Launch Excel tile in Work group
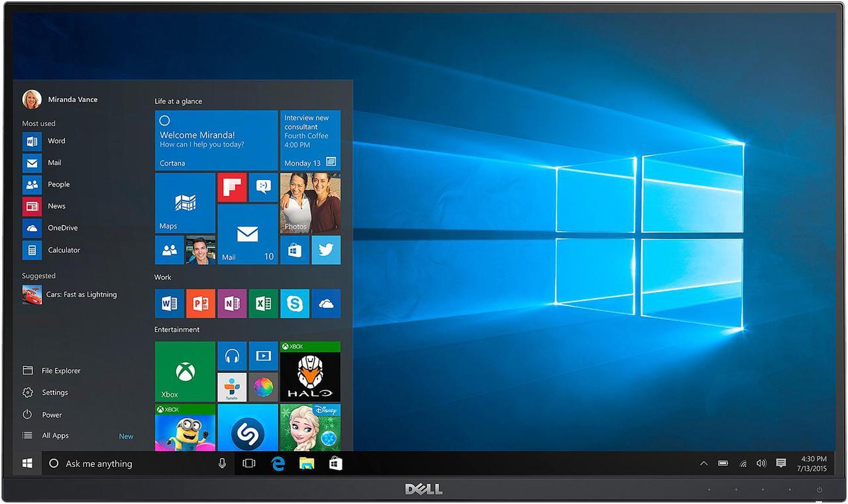The height and width of the screenshot is (504, 848). [263, 303]
